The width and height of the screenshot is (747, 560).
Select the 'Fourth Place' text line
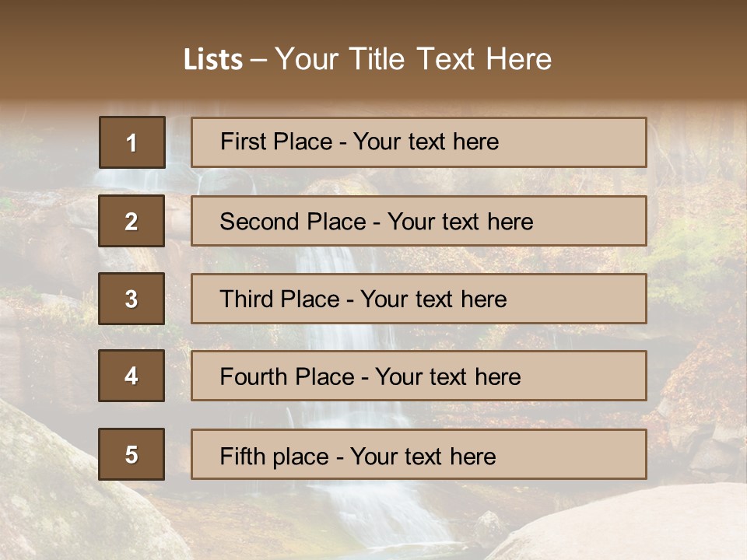370,377
